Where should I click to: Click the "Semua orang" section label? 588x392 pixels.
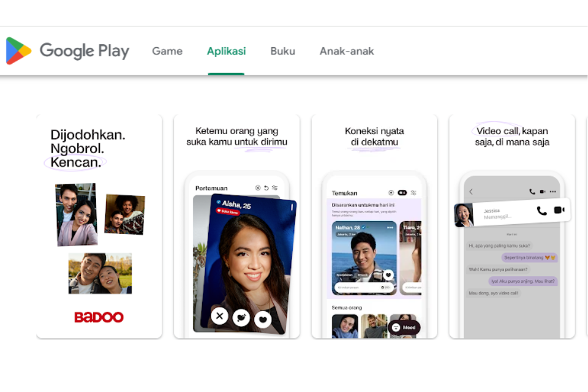pyautogui.click(x=347, y=307)
